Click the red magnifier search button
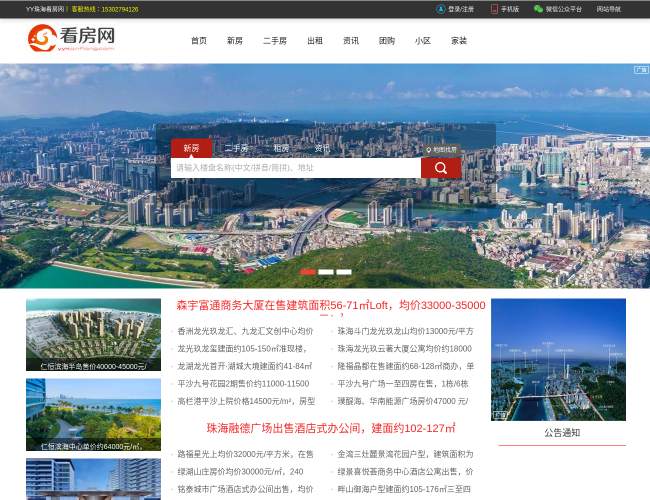The image size is (650, 500). [441, 168]
